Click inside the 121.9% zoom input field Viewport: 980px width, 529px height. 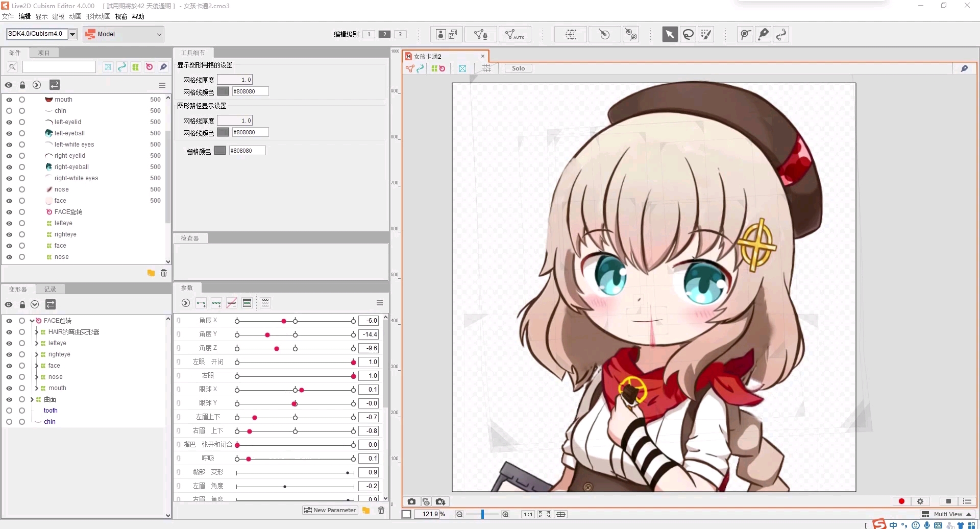pyautogui.click(x=432, y=514)
